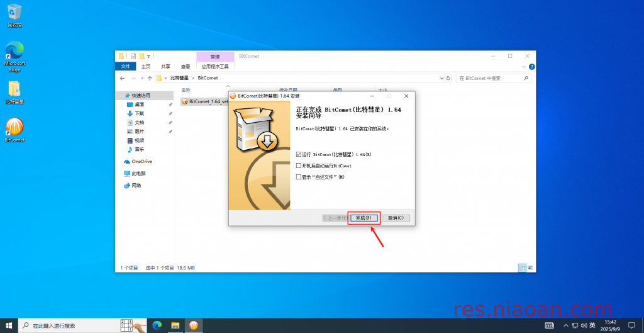
Task: Open the Windows Start menu
Action: click(x=9, y=325)
